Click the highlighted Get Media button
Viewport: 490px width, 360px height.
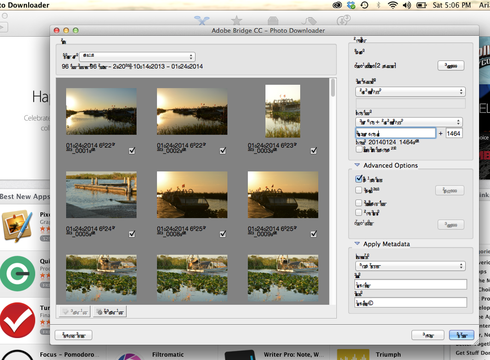tap(462, 335)
